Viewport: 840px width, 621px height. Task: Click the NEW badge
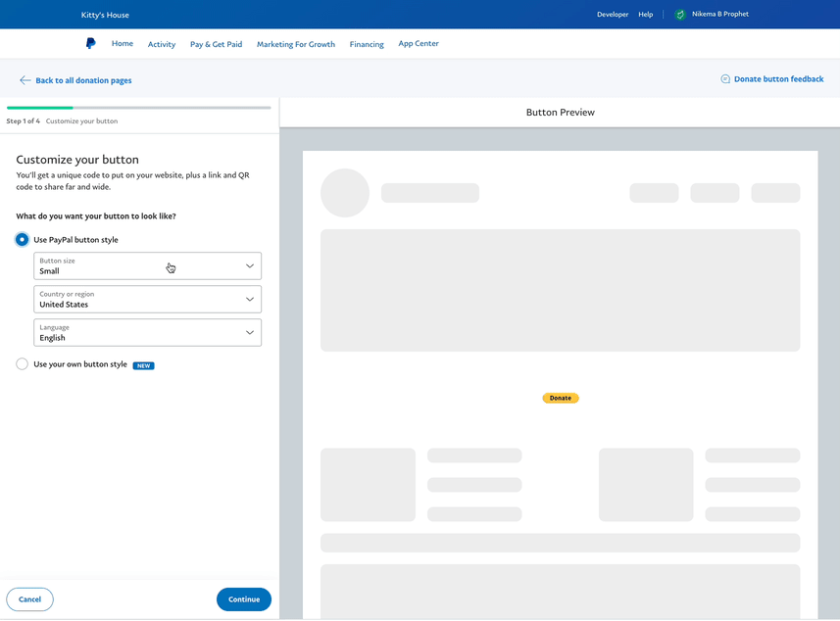pos(143,365)
